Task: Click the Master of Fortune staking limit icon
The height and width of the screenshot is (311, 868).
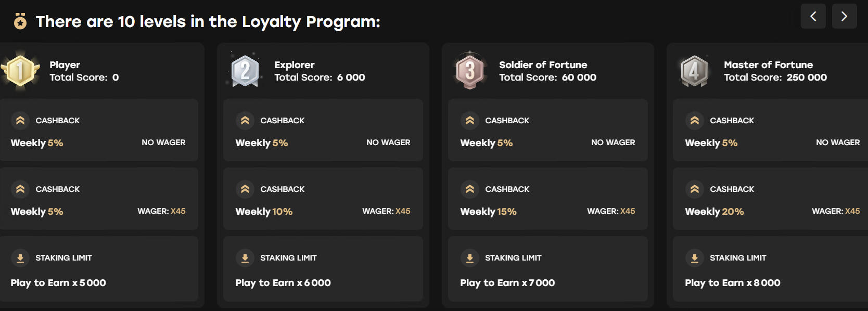Action: [x=695, y=258]
